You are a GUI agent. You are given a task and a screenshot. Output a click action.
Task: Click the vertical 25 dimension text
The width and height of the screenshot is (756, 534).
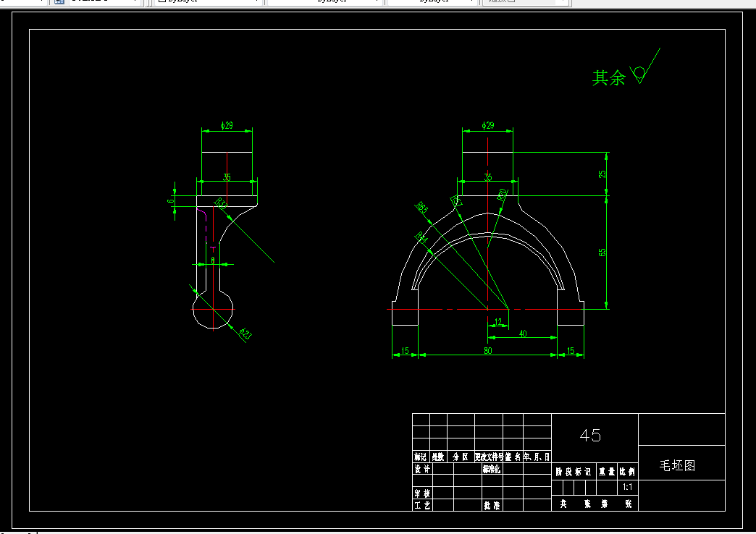(602, 174)
